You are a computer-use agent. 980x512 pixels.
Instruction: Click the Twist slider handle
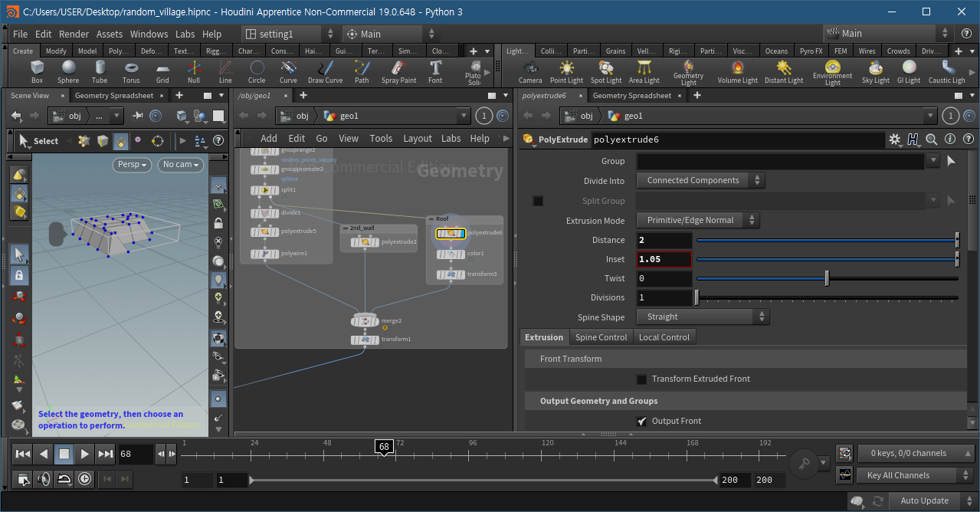(827, 278)
